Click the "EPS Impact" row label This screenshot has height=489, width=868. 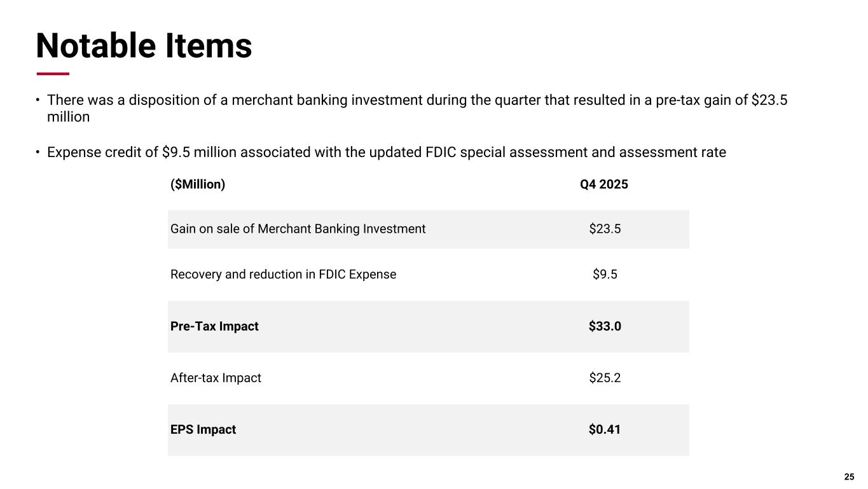[203, 430]
